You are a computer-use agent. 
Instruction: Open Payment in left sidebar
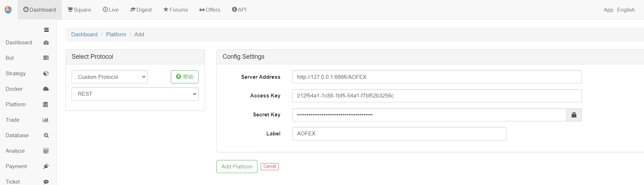(x=16, y=166)
